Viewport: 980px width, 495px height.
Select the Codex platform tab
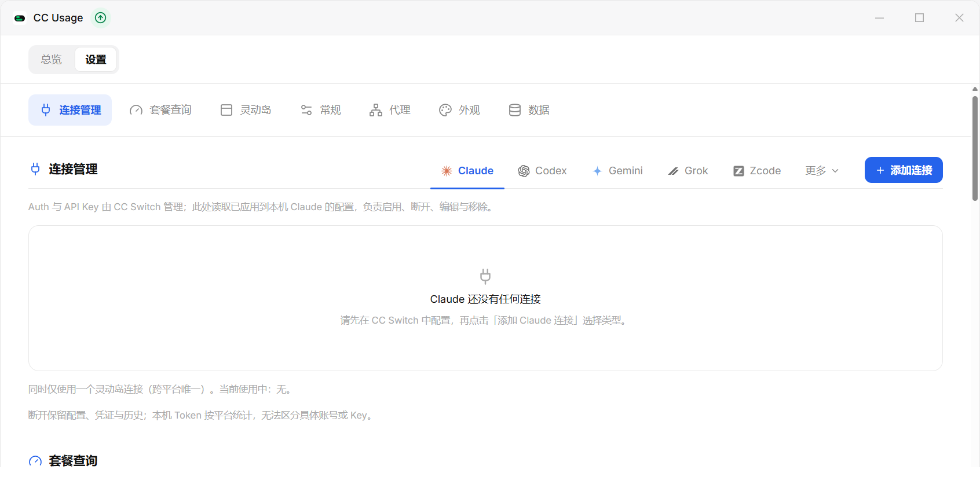pyautogui.click(x=542, y=171)
